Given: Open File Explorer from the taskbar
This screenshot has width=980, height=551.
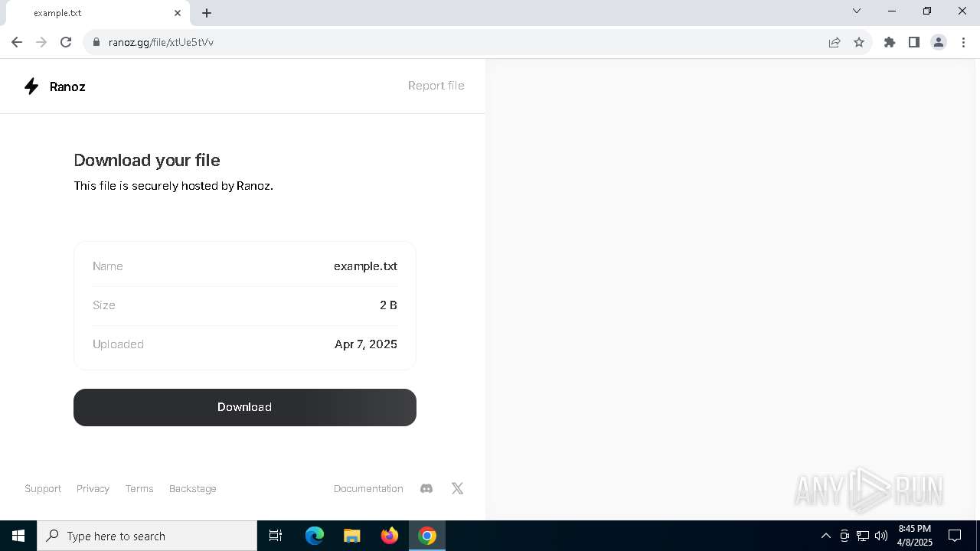Looking at the screenshot, I should 352,536.
